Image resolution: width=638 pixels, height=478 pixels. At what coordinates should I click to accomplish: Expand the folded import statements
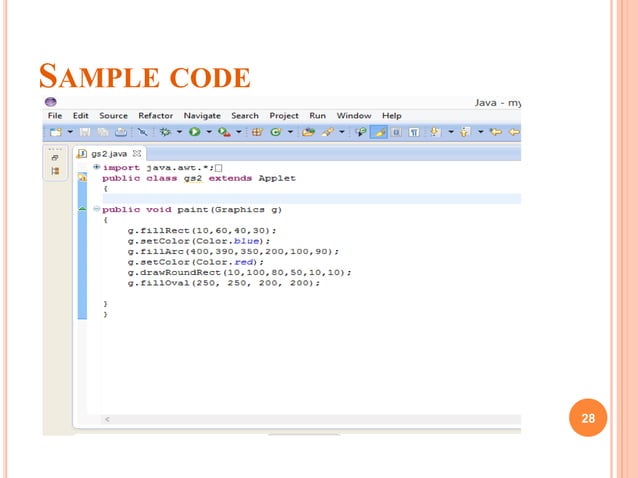(x=96, y=167)
